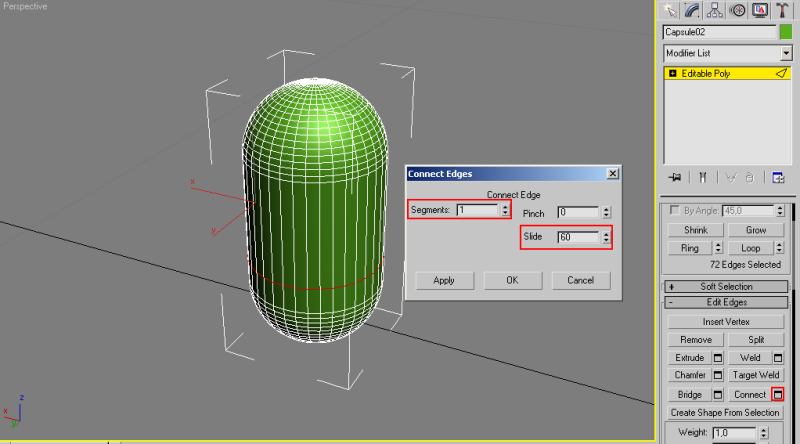800x444 pixels.
Task: Open Configure Modifier Sets icon
Action: [x=778, y=178]
